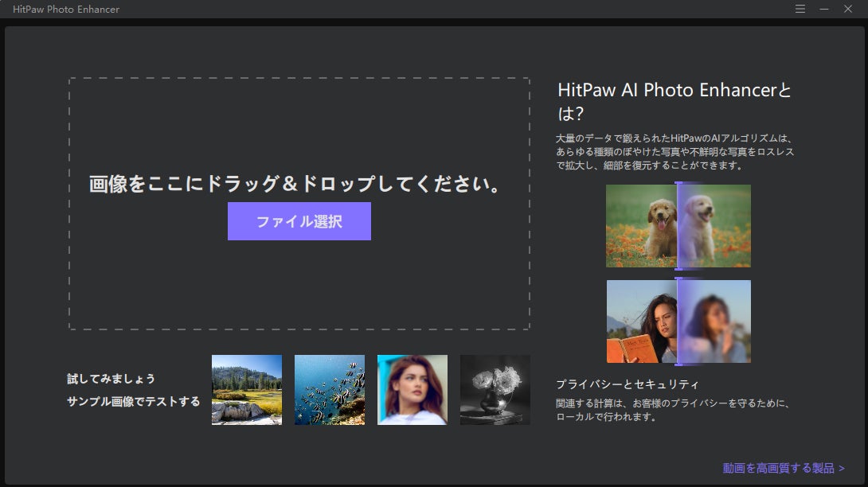
Task: Select the black and white flowers sample
Action: 495,390
